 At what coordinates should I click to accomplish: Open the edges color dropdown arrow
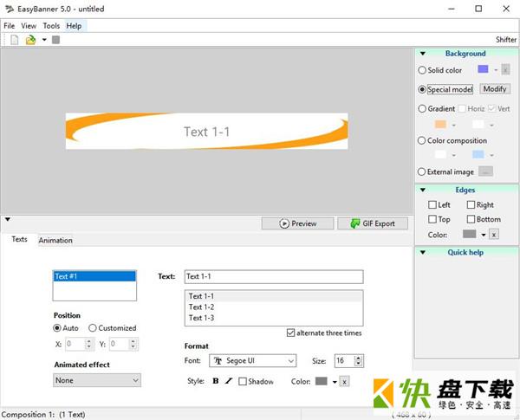484,235
